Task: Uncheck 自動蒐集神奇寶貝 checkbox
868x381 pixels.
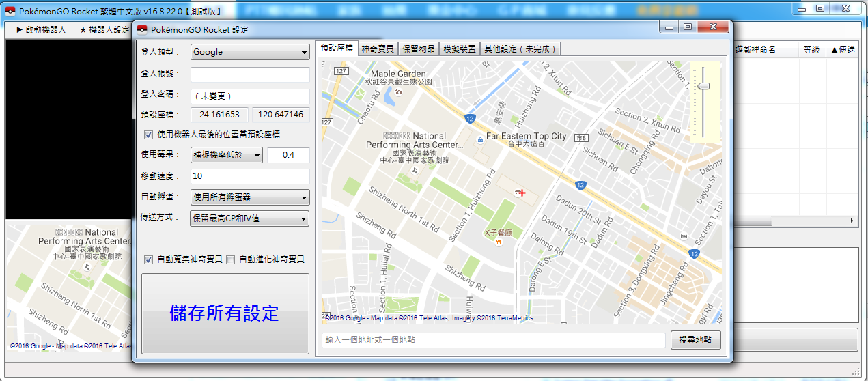Action: point(148,259)
